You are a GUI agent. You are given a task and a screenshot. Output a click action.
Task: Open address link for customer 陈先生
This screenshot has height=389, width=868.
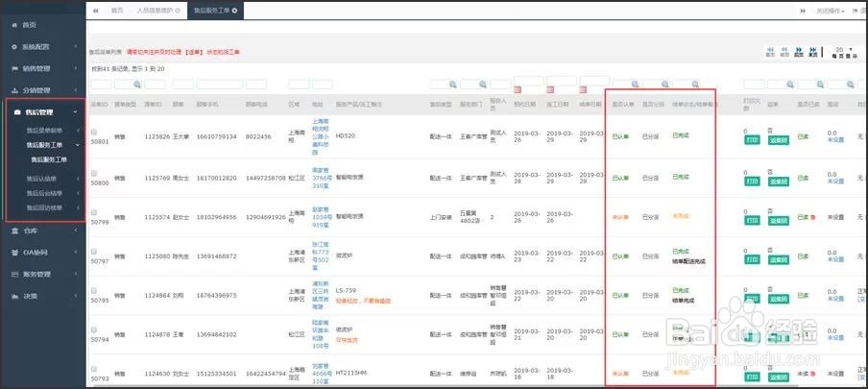[x=323, y=256]
